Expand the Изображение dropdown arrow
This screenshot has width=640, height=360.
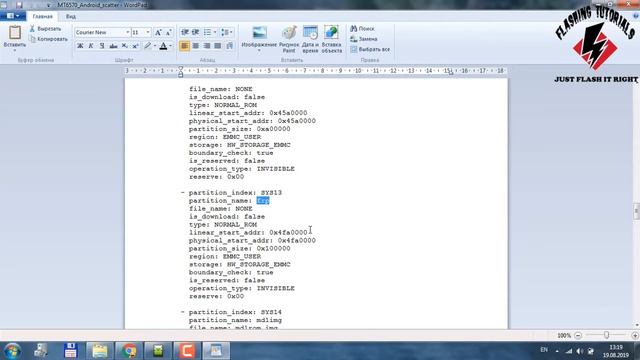259,50
